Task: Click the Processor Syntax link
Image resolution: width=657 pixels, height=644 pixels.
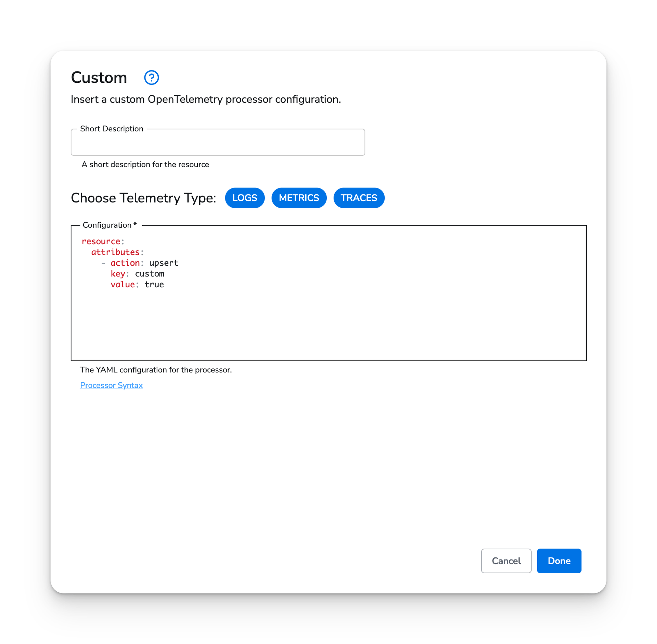Action: tap(112, 385)
